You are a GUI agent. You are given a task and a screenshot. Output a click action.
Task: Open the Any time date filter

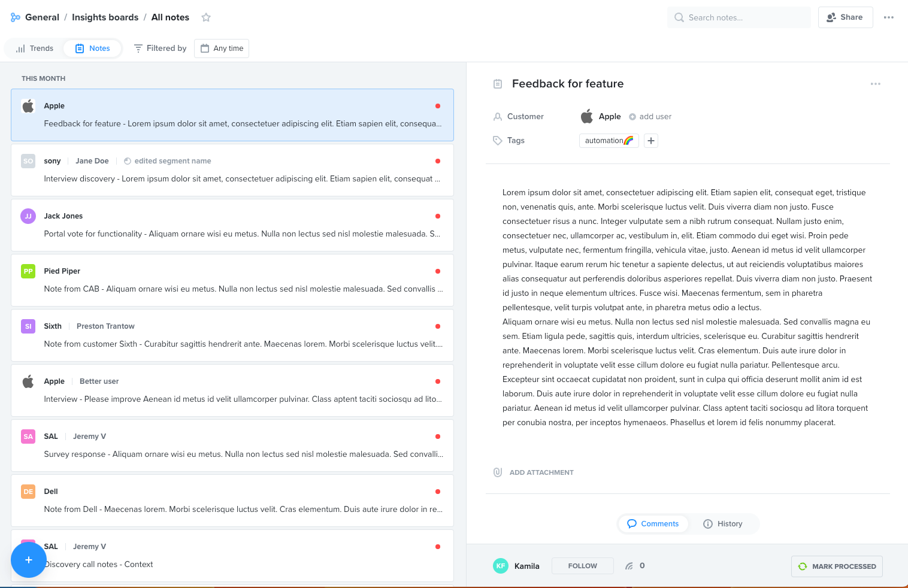click(222, 49)
